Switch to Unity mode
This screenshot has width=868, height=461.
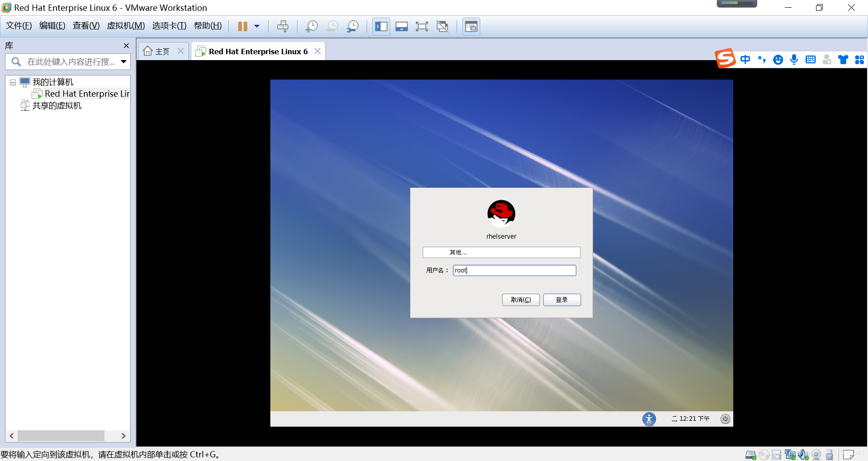pos(442,26)
